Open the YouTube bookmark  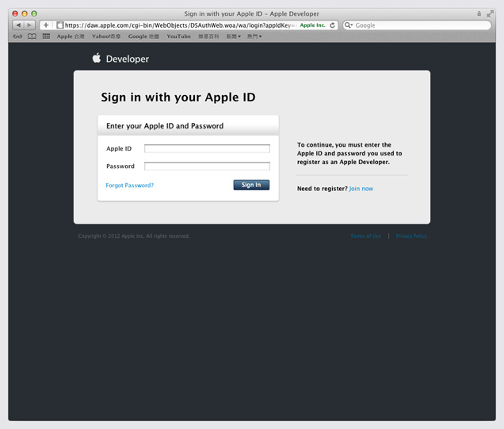[x=179, y=36]
